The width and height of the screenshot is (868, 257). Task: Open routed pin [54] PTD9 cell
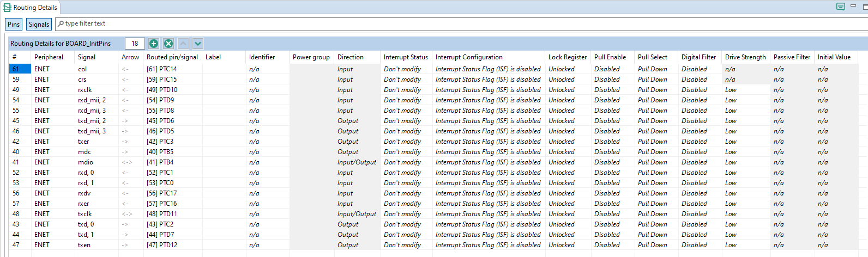point(173,100)
